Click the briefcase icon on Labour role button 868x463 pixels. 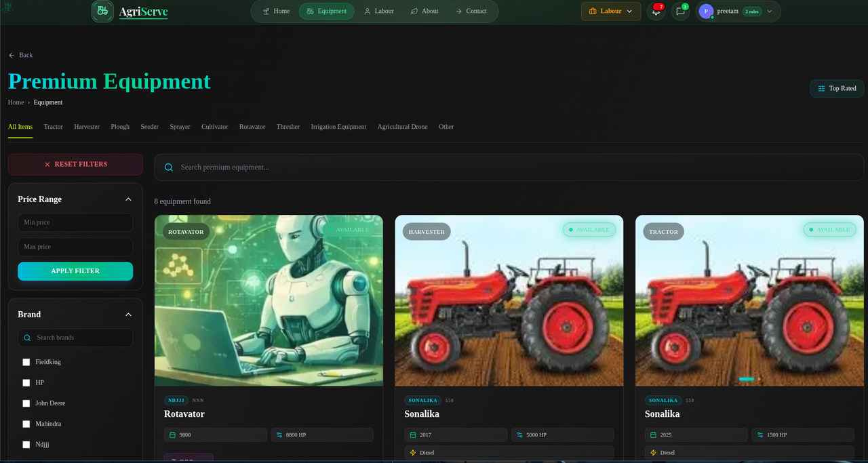click(593, 11)
